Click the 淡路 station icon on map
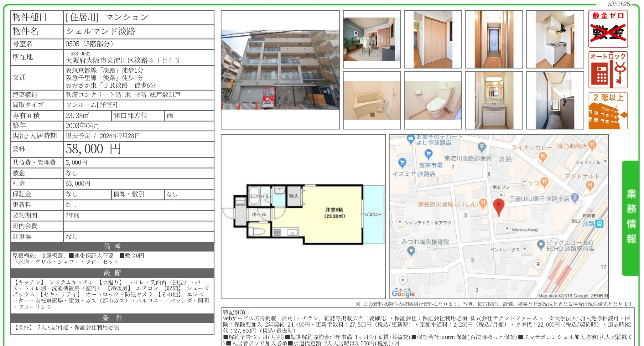The width and height of the screenshot is (644, 346). (600, 224)
